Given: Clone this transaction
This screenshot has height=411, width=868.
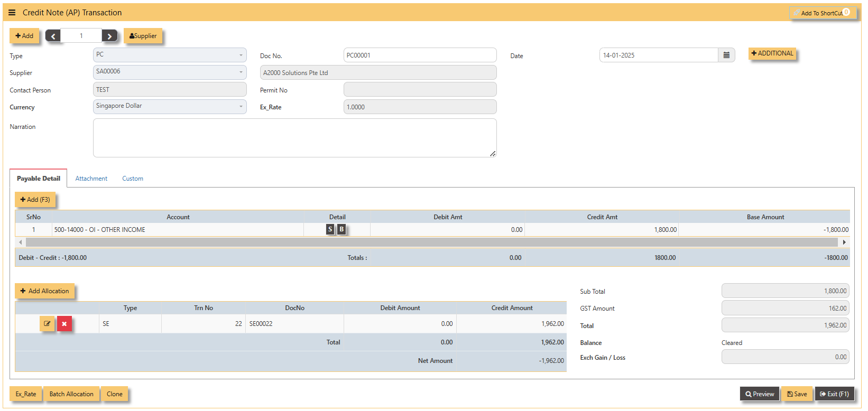Looking at the screenshot, I should tap(114, 394).
